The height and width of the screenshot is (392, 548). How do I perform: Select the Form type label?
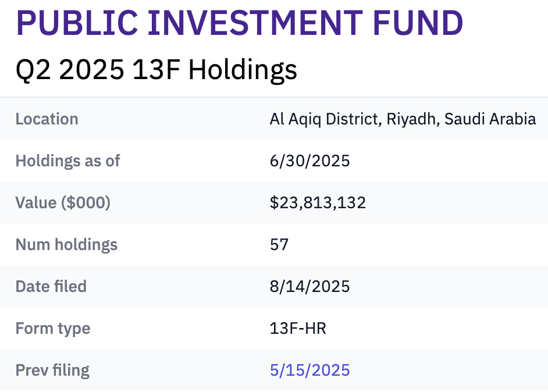click(x=53, y=329)
